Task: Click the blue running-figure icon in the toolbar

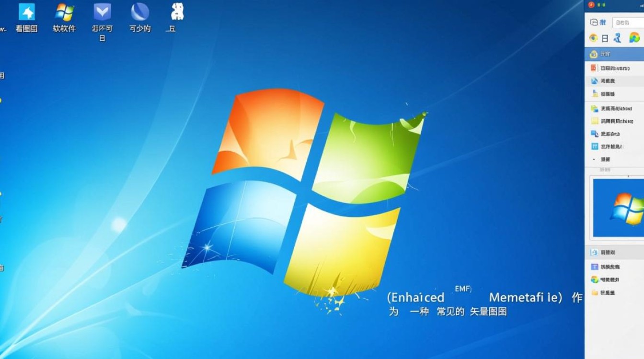Action: coord(617,38)
